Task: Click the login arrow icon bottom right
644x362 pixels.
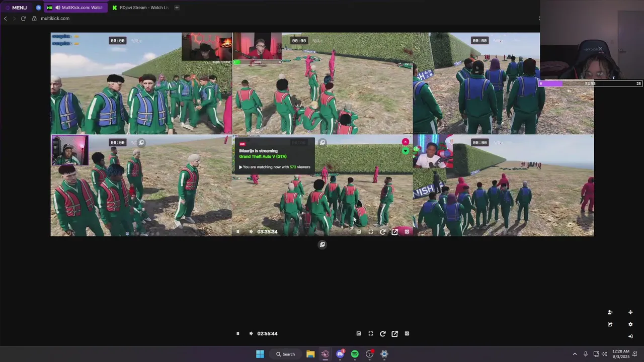Action: [630, 336]
